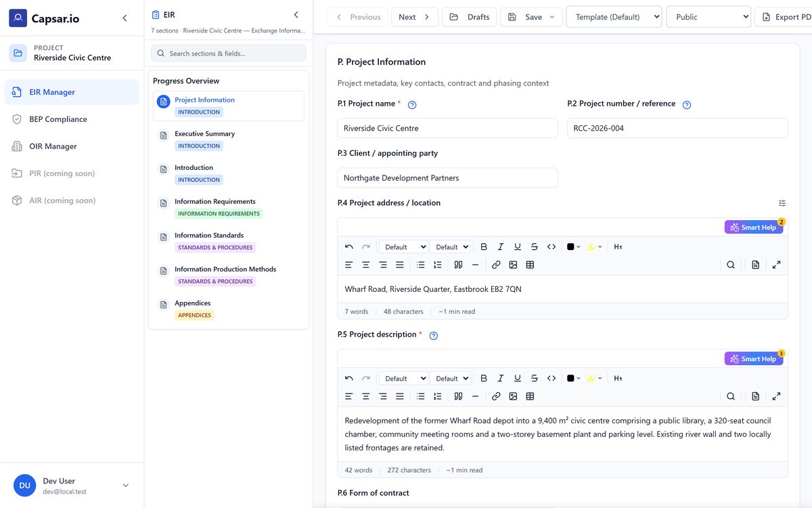Click the Previous navigation button
The height and width of the screenshot is (508, 812).
click(x=358, y=17)
